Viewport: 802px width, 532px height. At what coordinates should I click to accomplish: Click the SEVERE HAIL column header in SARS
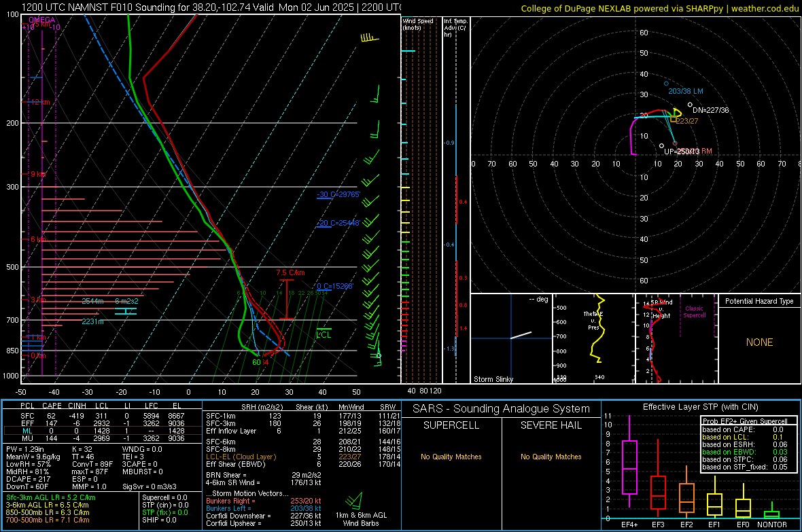click(551, 425)
